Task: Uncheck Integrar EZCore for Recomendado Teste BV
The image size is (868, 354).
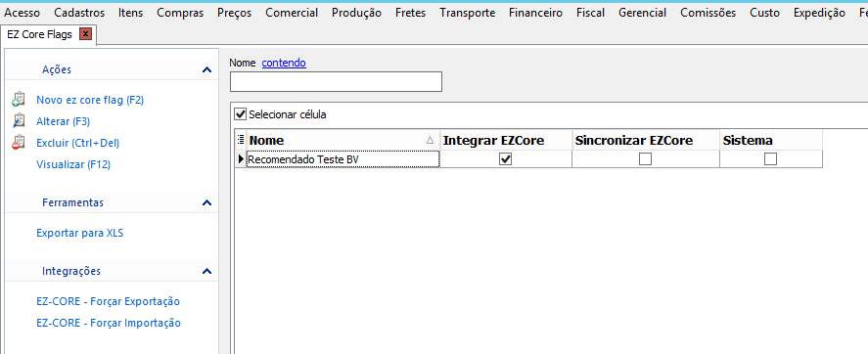Action: pos(505,159)
